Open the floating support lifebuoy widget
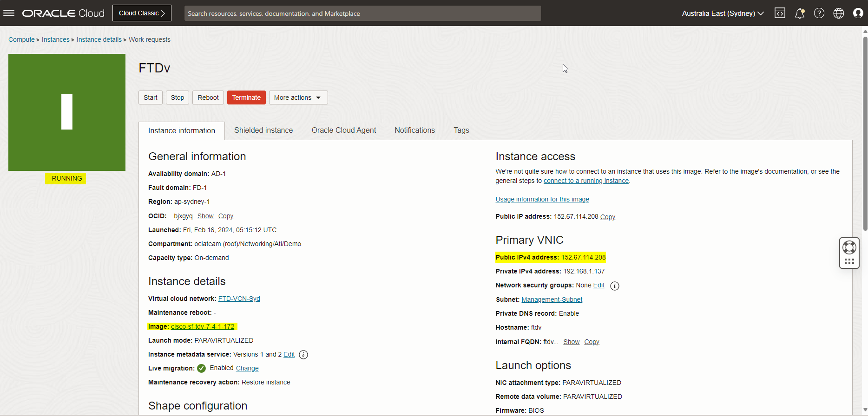The width and height of the screenshot is (868, 416). pyautogui.click(x=849, y=248)
